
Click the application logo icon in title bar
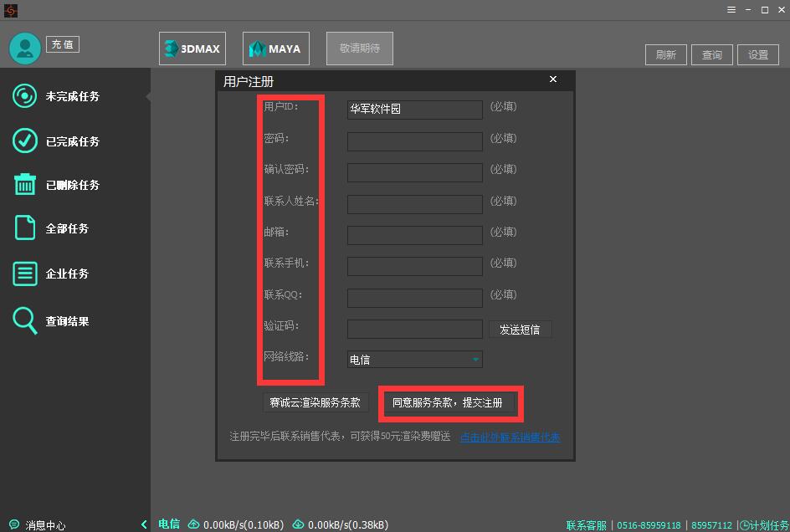[x=11, y=10]
